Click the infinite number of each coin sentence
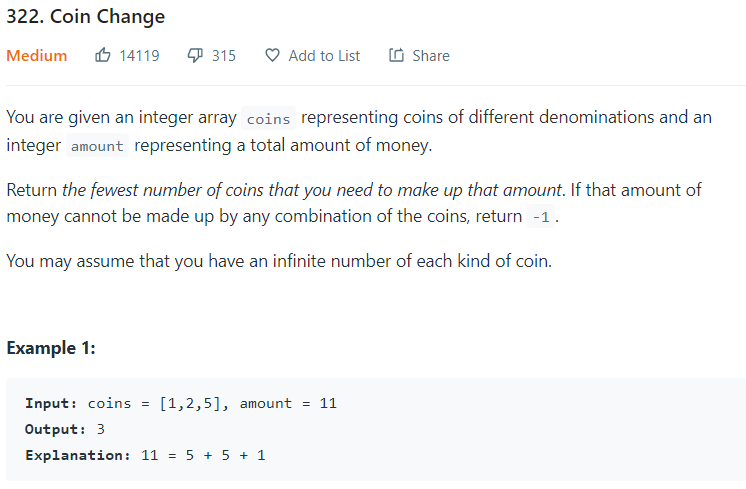746x489 pixels. point(279,261)
